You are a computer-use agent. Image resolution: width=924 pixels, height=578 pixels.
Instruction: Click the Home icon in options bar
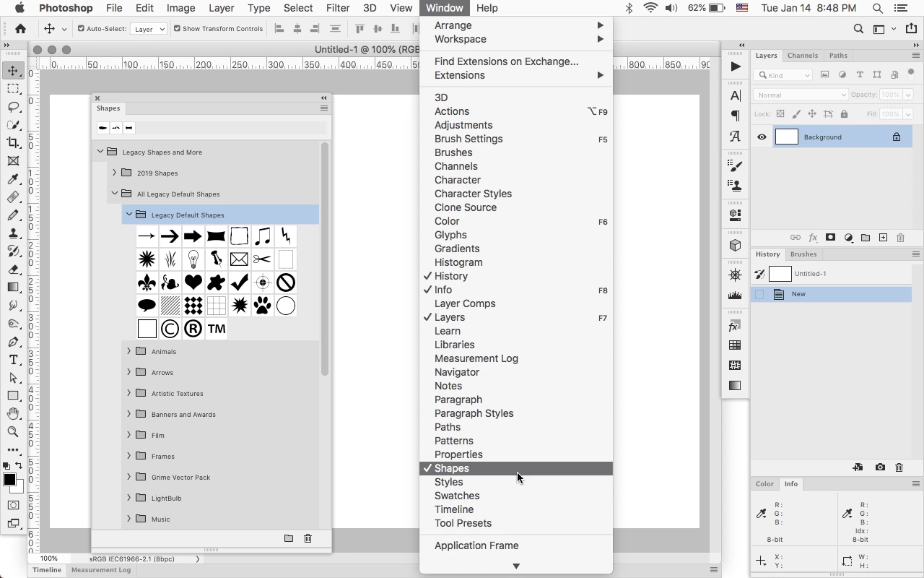[20, 29]
